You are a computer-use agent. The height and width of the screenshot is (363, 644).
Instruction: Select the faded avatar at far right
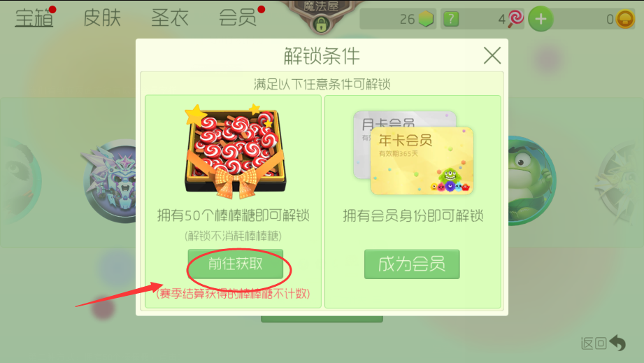click(x=620, y=180)
